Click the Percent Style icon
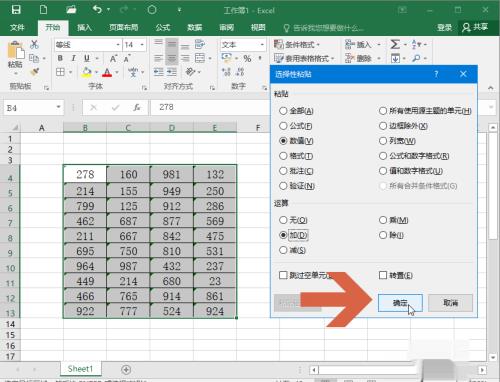This screenshot has height=382, width=500. tap(247, 59)
